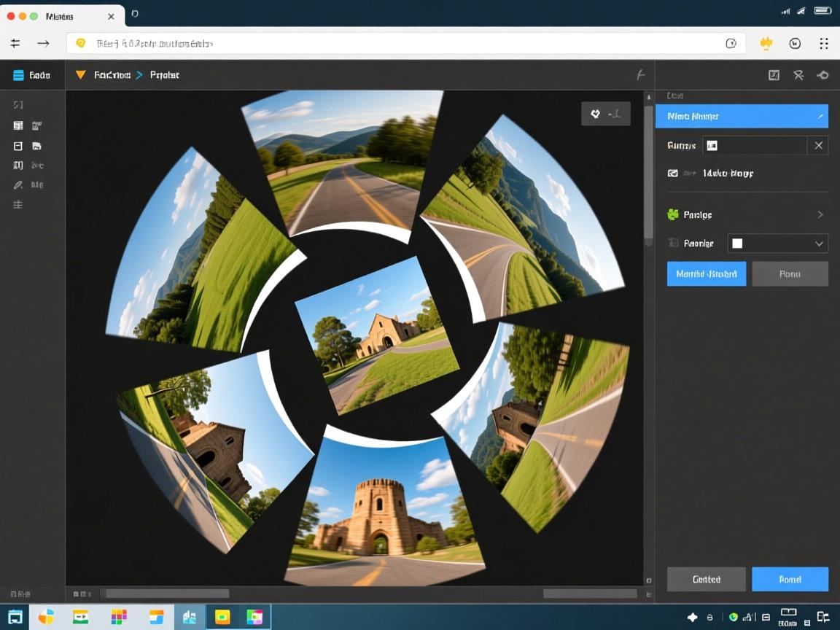840x630 pixels.
Task: Click the blue stacked-layers icon in the top-left panel header
Action: tap(18, 75)
